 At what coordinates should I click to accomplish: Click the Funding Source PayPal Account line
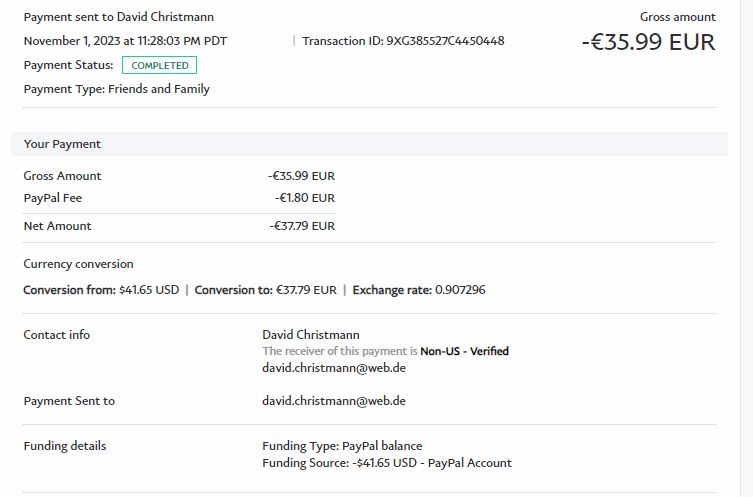point(386,463)
